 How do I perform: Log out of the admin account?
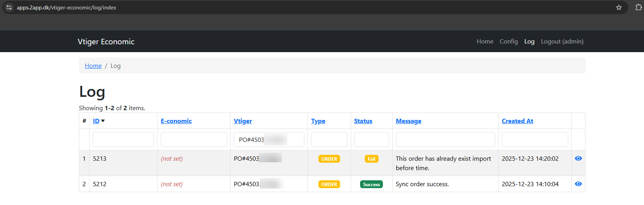(x=562, y=42)
